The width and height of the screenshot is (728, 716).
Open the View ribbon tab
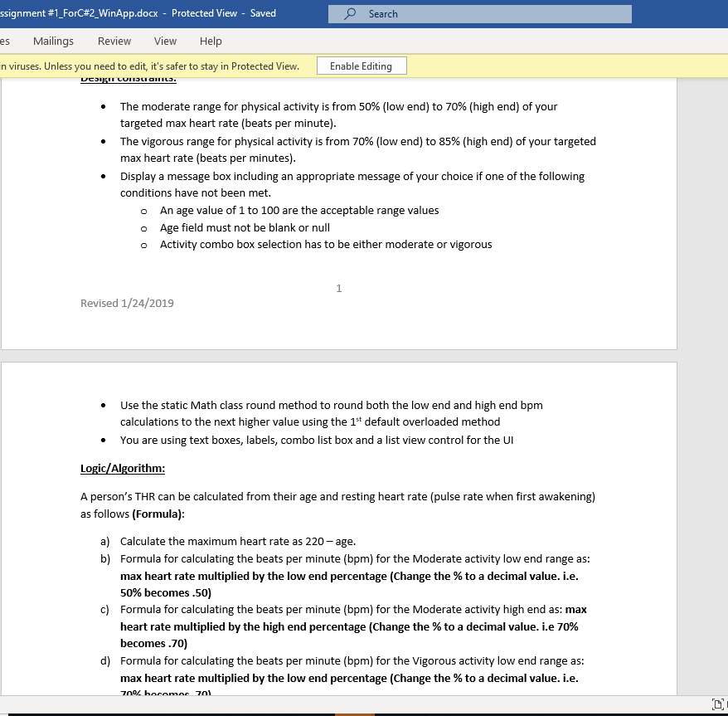(164, 41)
